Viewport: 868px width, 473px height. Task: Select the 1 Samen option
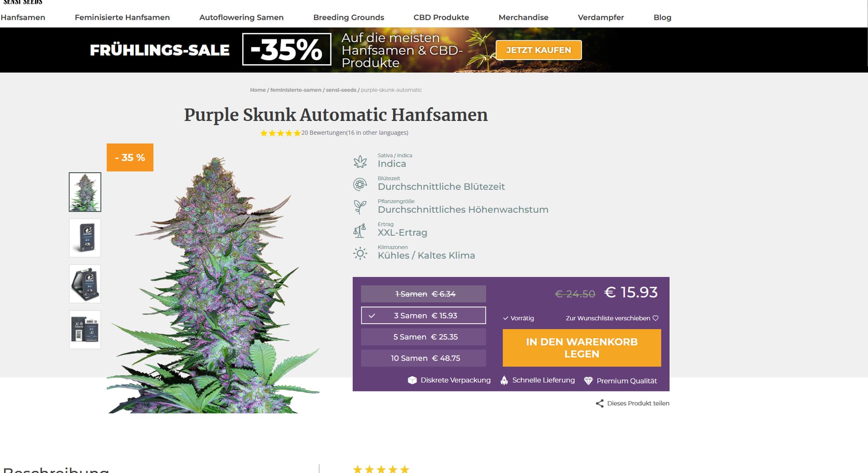coord(423,294)
